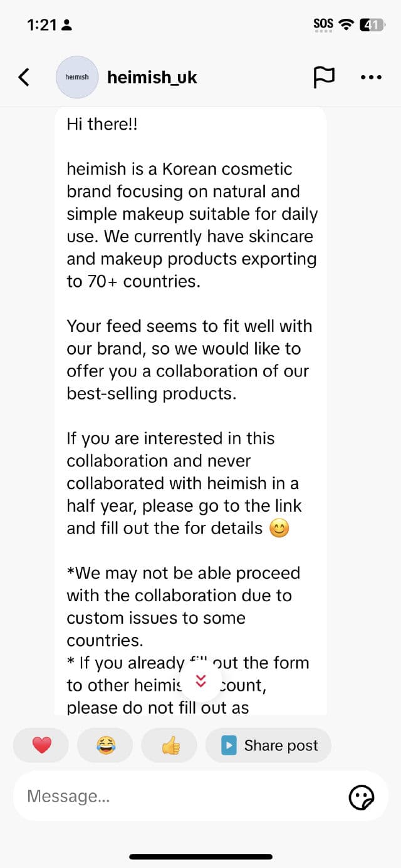This screenshot has height=868, width=401.
Task: Click the blue play icon in Share post
Action: 229,745
